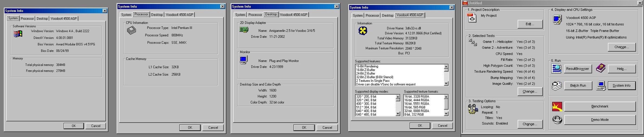Click the processor chip icon in CPU Information
This screenshot has width=644, height=137.
pos(131,31)
